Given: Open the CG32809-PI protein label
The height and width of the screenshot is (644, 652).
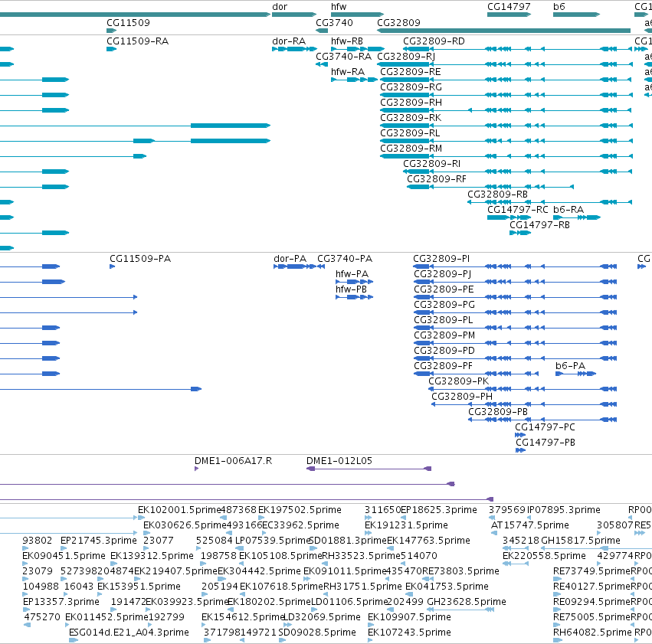Looking at the screenshot, I should [x=441, y=259].
